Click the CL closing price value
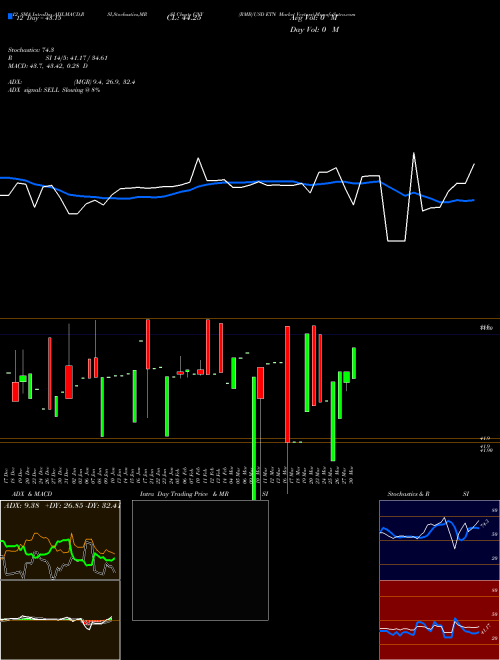 pos(184,19)
